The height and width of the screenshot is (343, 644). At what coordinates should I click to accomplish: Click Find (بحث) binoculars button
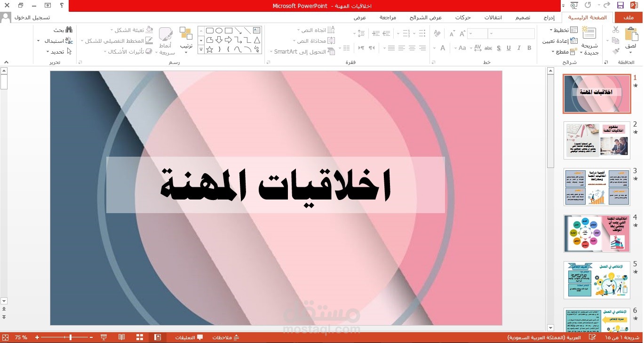tap(63, 30)
